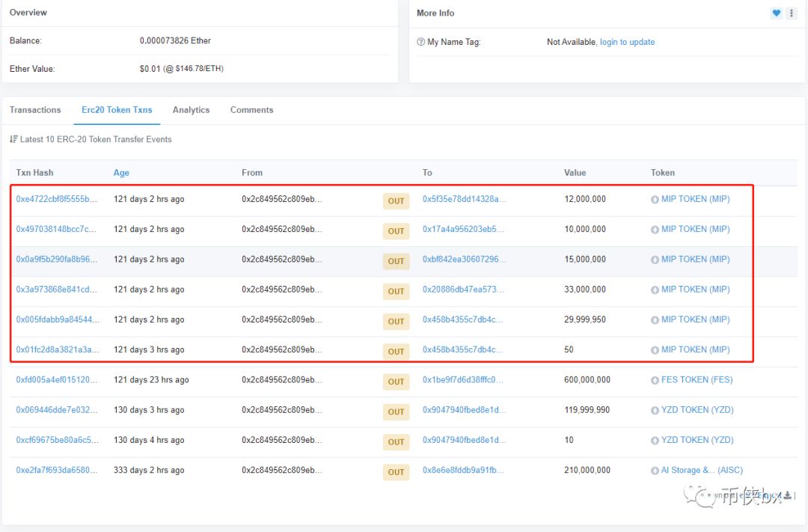The width and height of the screenshot is (808, 532).
Task: Open recipient address 0x1be9f7d6d38fffc0
Action: [x=463, y=380]
